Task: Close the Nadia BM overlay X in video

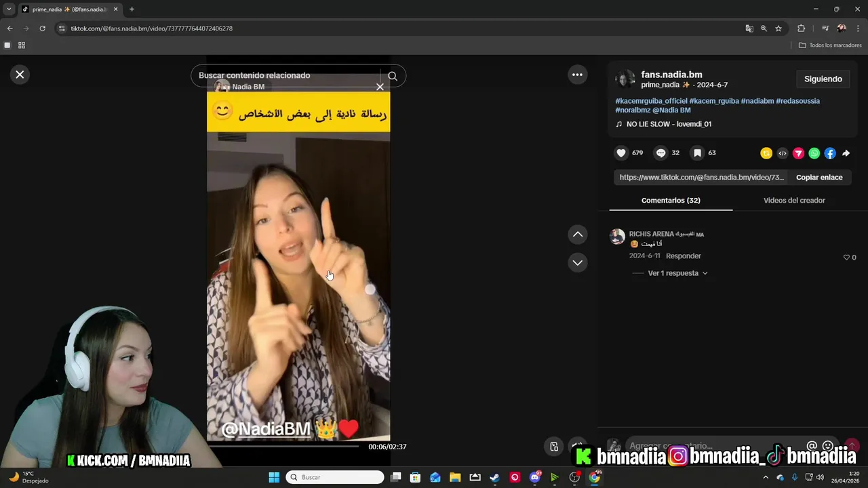Action: pos(380,87)
